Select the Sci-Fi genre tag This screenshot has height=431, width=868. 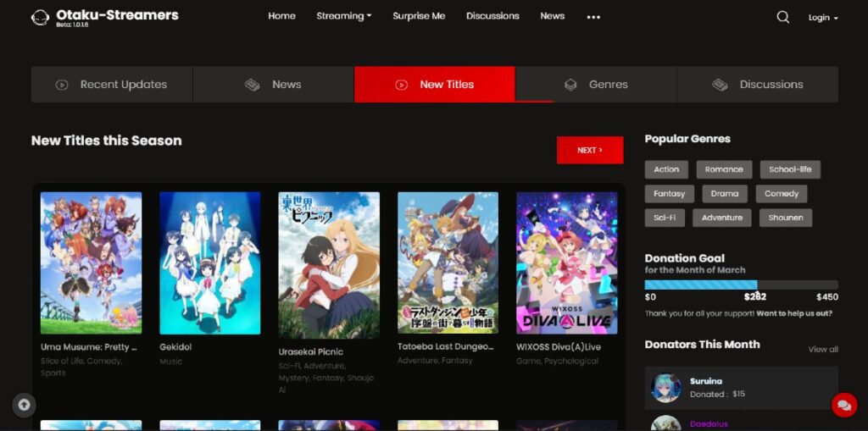click(x=665, y=218)
